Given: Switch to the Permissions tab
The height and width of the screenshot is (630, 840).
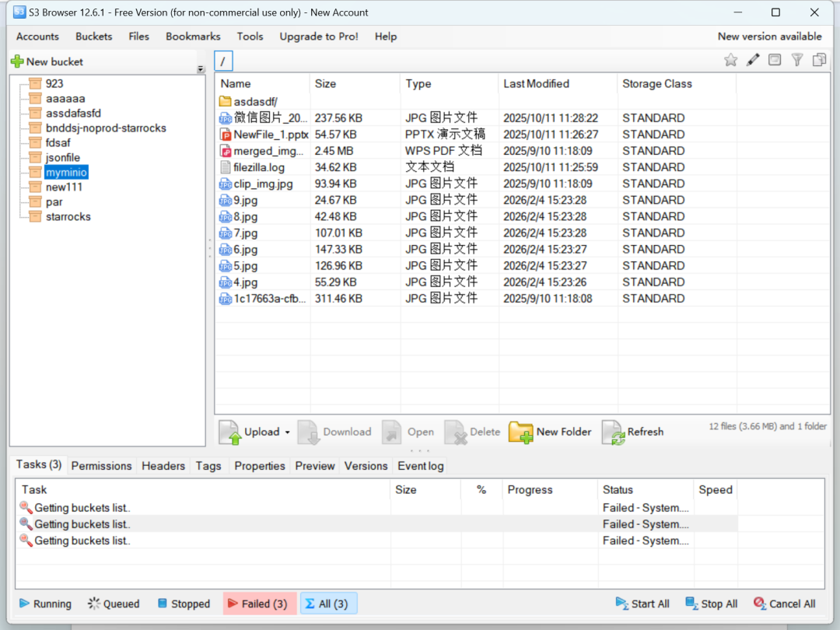Looking at the screenshot, I should [101, 466].
